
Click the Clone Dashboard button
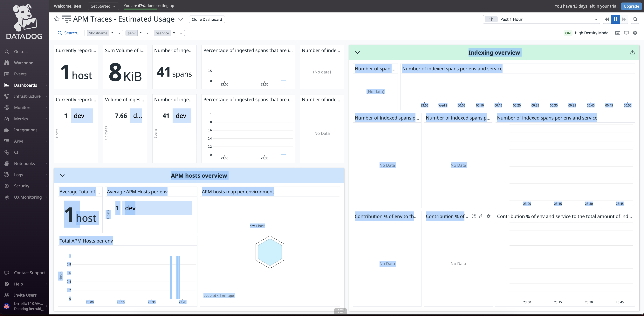[207, 19]
